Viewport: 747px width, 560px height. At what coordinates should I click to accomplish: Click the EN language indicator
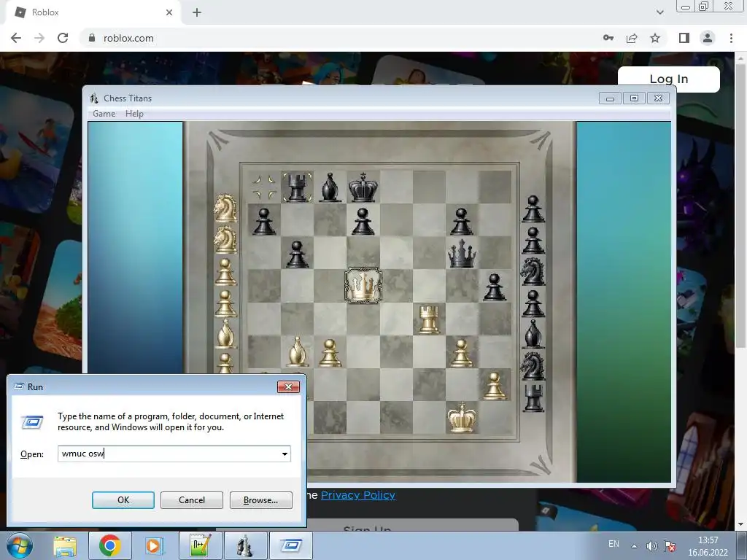click(614, 544)
